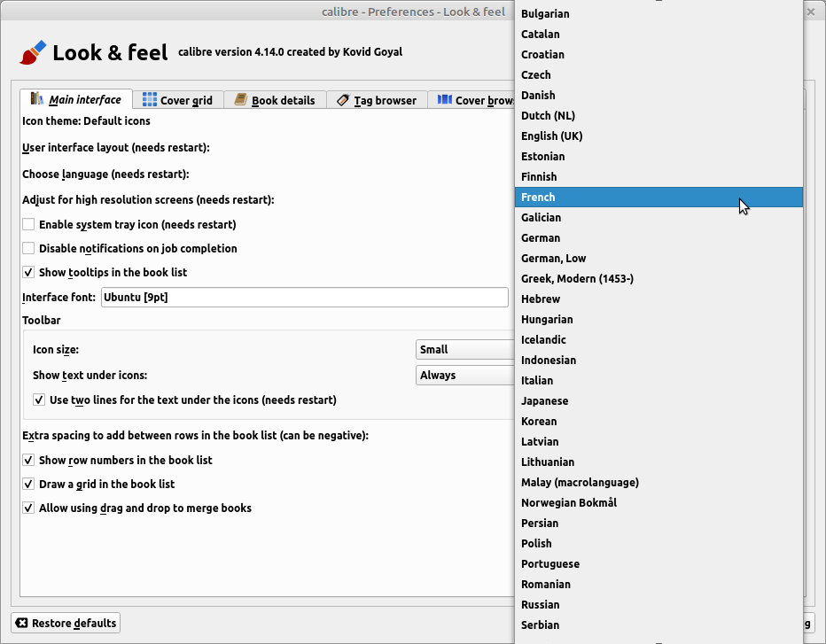Pick Hebrew from the language list
Image resolution: width=826 pixels, height=644 pixels.
point(658,299)
